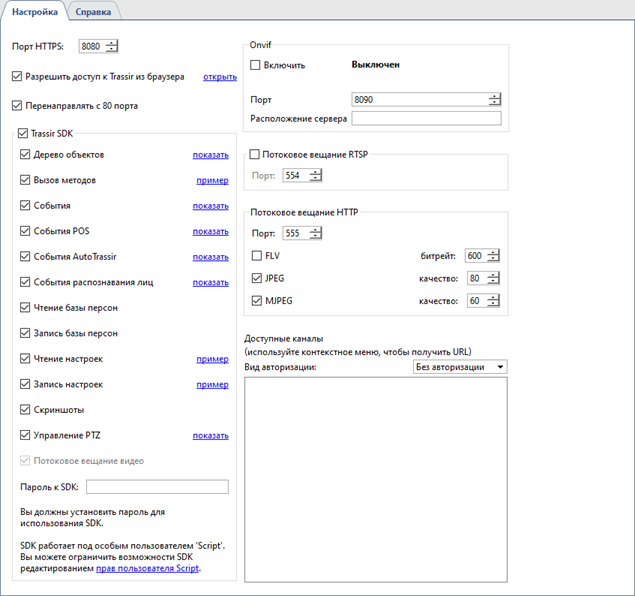Image resolution: width=635 pixels, height=596 pixels.
Task: Decrease HTTP streaming port 555 with down arrow
Action: tap(316, 237)
